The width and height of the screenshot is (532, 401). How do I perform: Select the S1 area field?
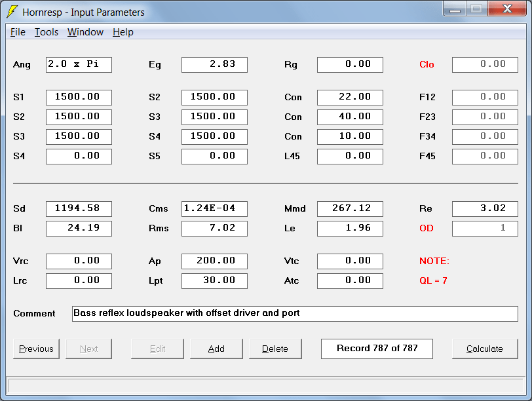coord(79,98)
